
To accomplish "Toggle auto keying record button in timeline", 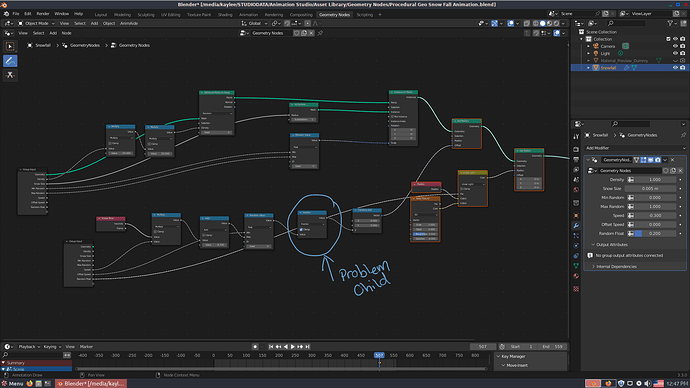I will (255, 347).
